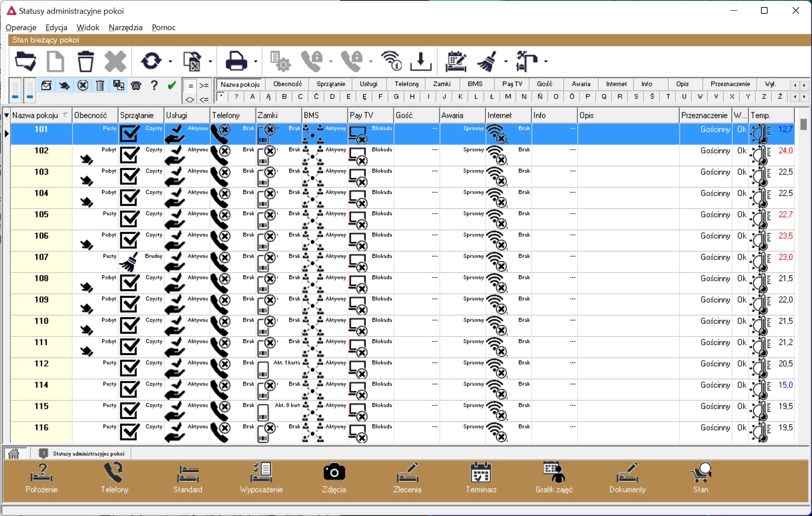The width and height of the screenshot is (812, 516).
Task: Switch to the Sprzątanie filter tab
Action: tap(331, 84)
